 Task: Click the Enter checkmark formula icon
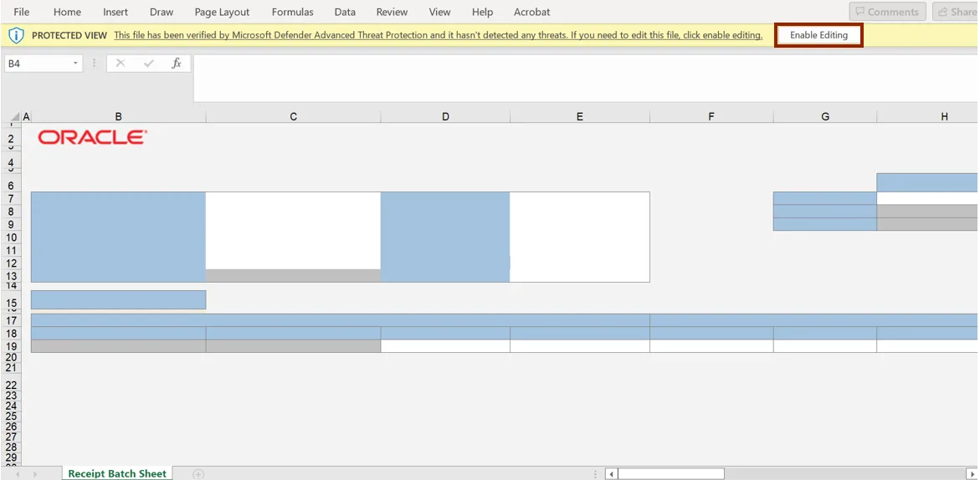pos(149,63)
